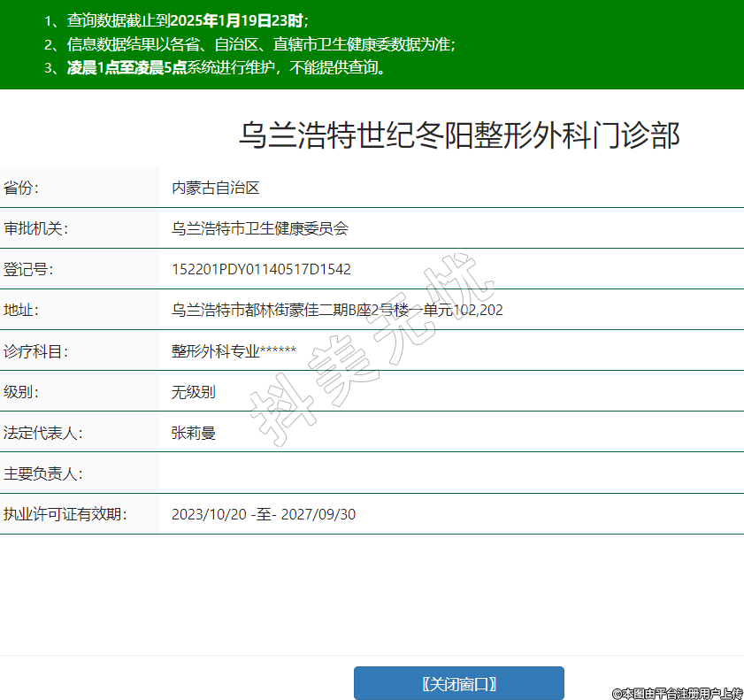744x700 pixels.
Task: Select the 执业许可证有效期 row label
Action: [x=65, y=514]
